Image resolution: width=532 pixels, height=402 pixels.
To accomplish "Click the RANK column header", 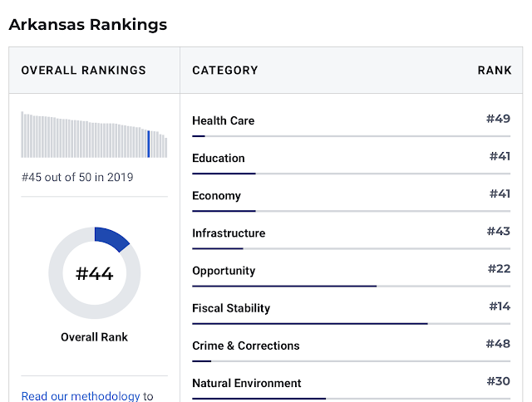I will coord(494,71).
